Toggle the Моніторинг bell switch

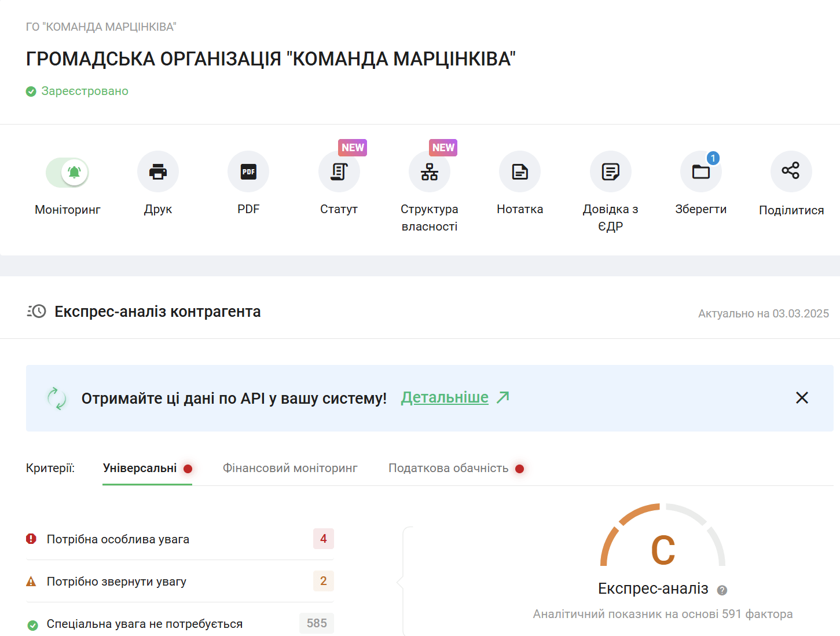click(x=67, y=172)
